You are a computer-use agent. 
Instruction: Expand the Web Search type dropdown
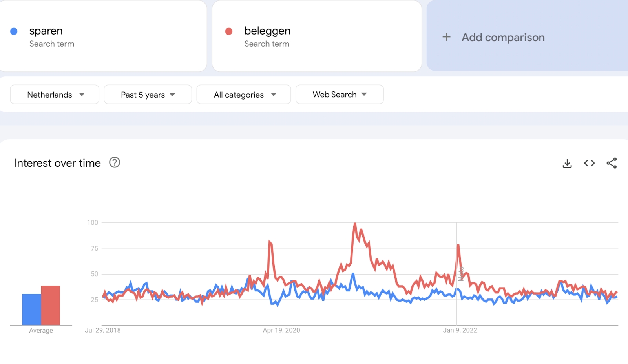click(339, 95)
